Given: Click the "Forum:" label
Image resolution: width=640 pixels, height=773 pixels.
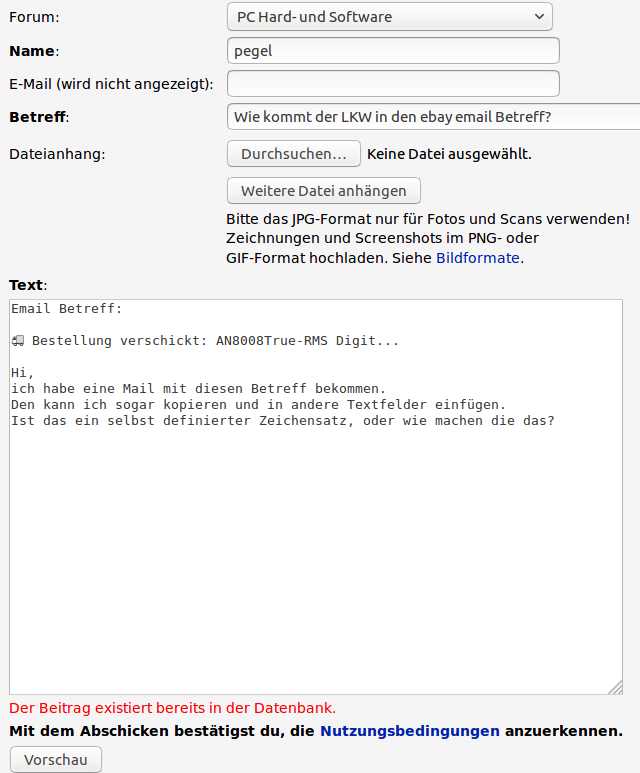Looking at the screenshot, I should coord(34,17).
